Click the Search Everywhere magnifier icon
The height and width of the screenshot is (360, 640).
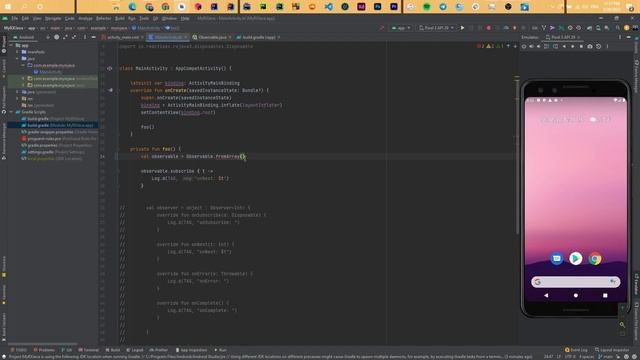(618, 28)
